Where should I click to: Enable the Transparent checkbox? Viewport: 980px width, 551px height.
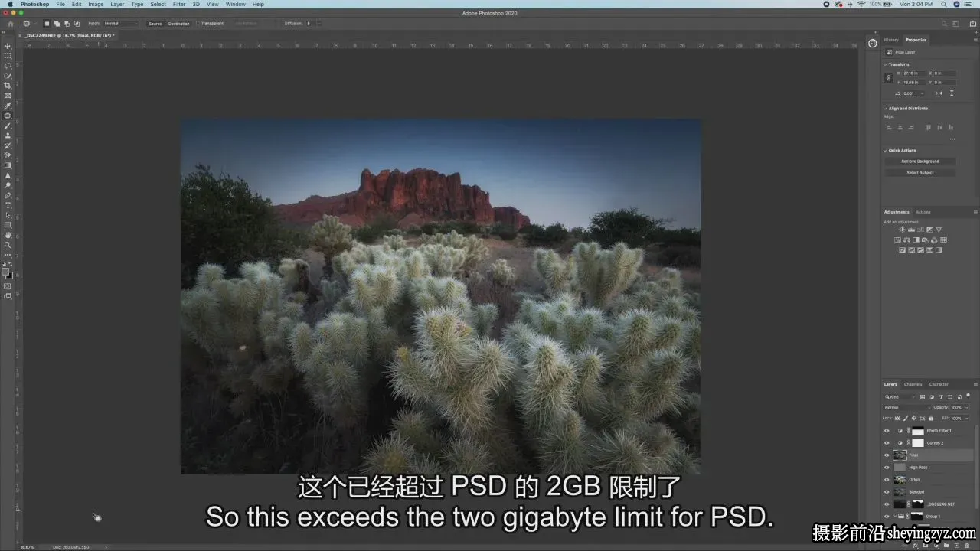tap(198, 24)
